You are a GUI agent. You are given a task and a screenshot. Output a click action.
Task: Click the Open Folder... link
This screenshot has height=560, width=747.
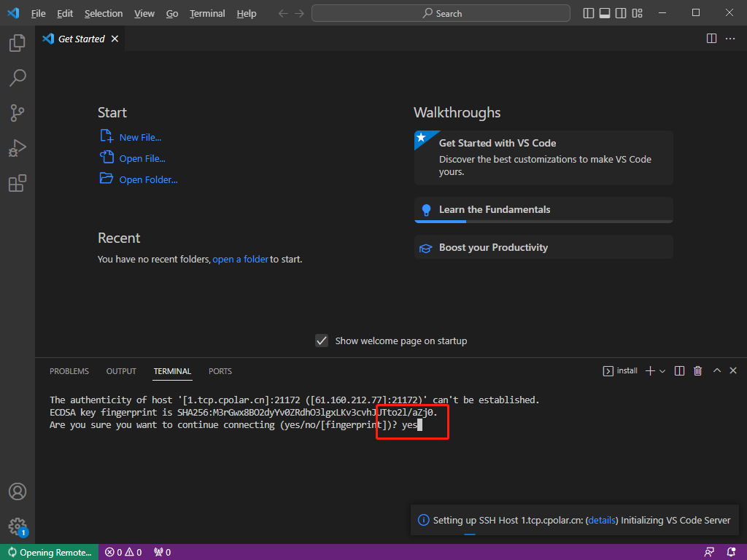click(x=148, y=179)
